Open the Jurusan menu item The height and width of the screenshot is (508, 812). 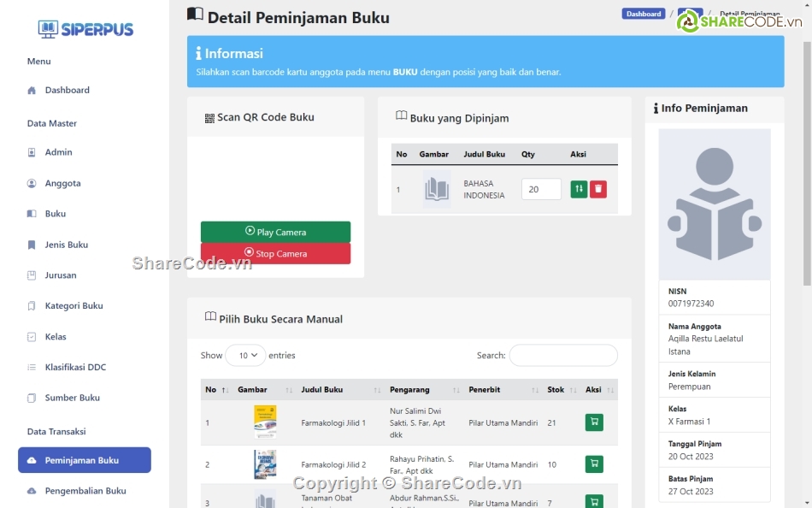(x=31, y=275)
